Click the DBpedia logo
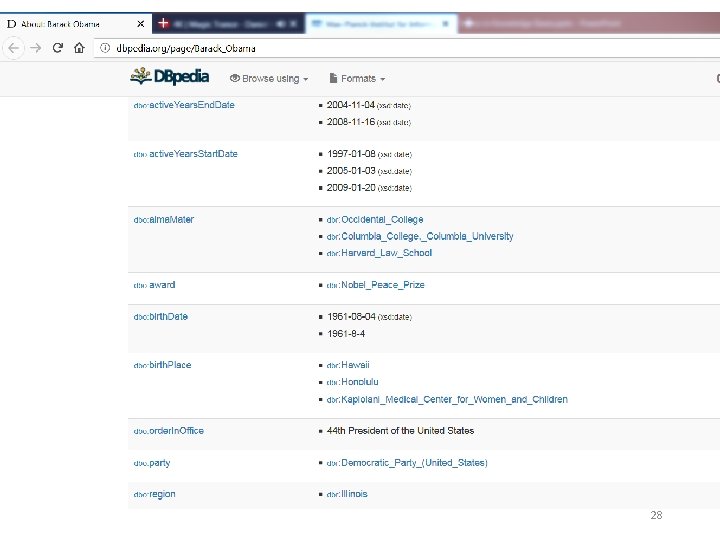The image size is (720, 540). pyautogui.click(x=169, y=76)
